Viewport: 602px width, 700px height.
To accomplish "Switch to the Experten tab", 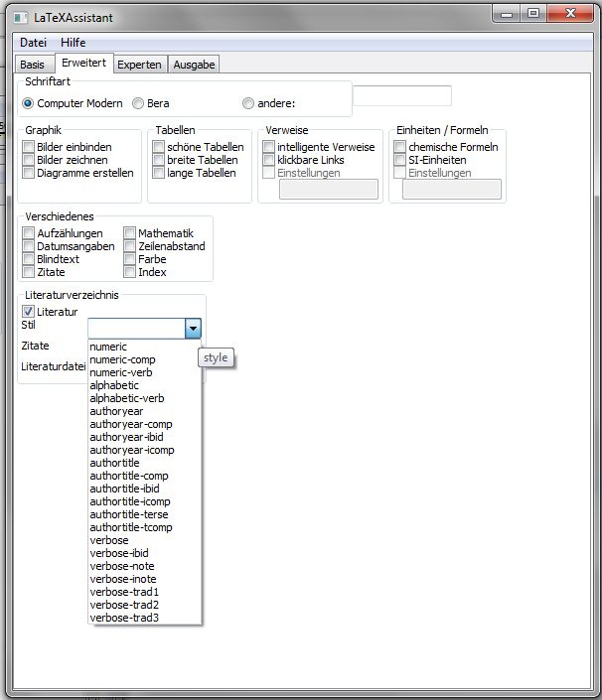I will coord(139,65).
